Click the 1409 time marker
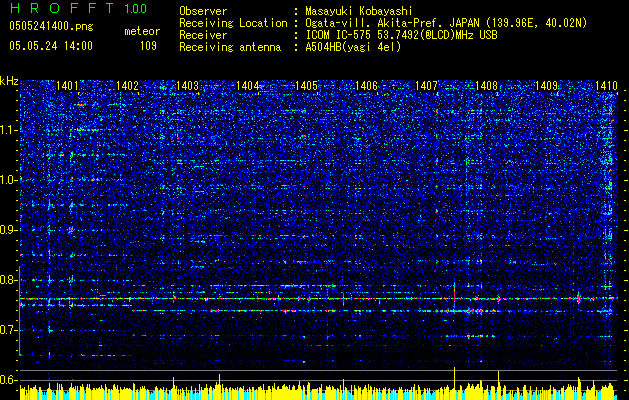 point(546,85)
